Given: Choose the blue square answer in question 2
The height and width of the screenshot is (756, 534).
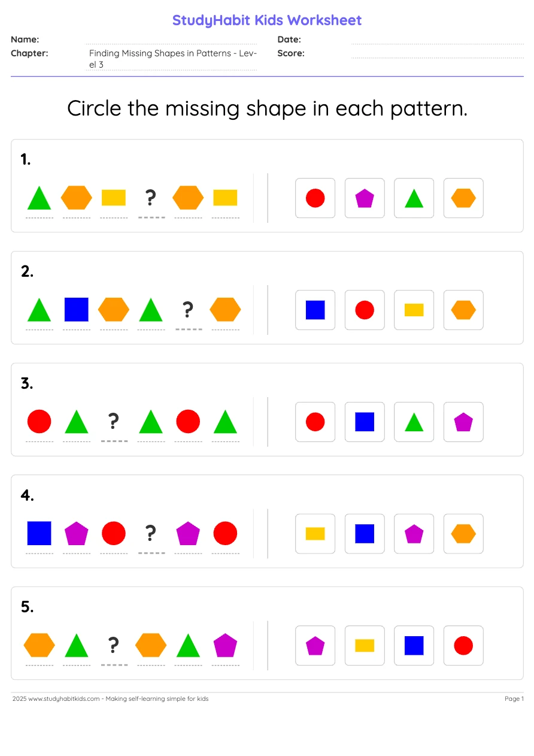Looking at the screenshot, I should point(315,310).
